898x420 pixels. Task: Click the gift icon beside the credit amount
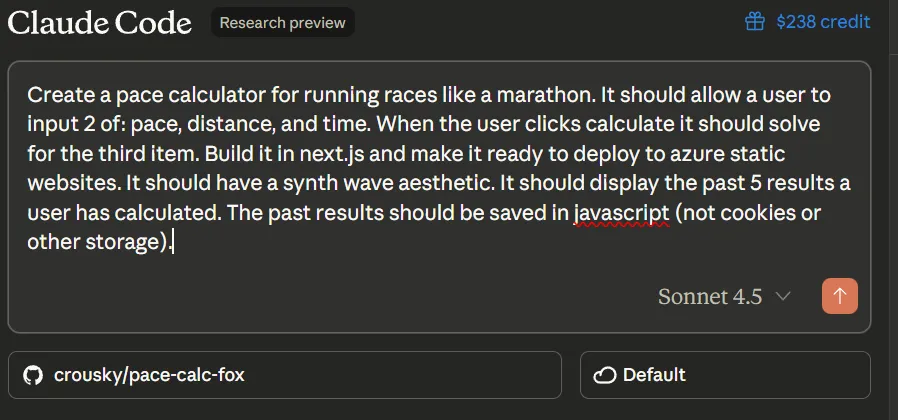755,22
